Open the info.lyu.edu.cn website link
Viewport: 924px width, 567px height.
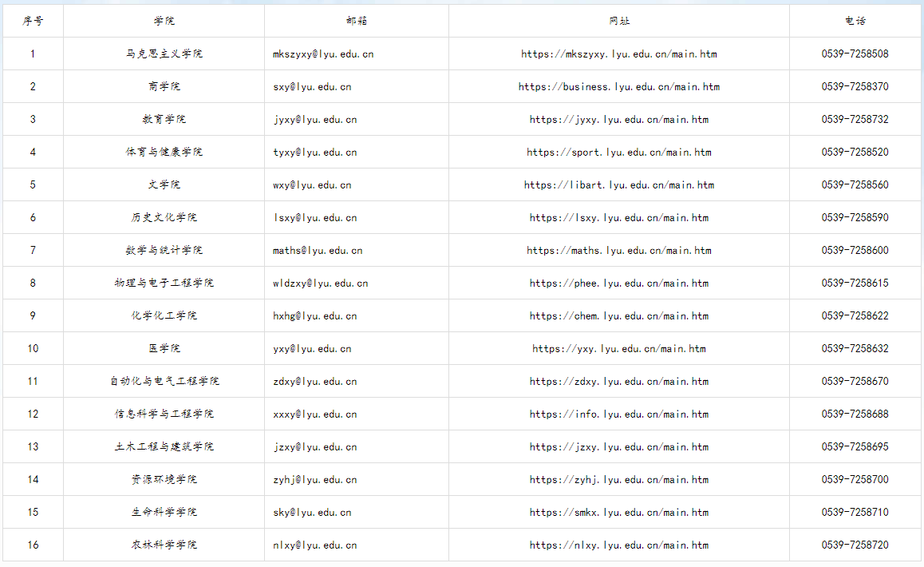tap(619, 414)
